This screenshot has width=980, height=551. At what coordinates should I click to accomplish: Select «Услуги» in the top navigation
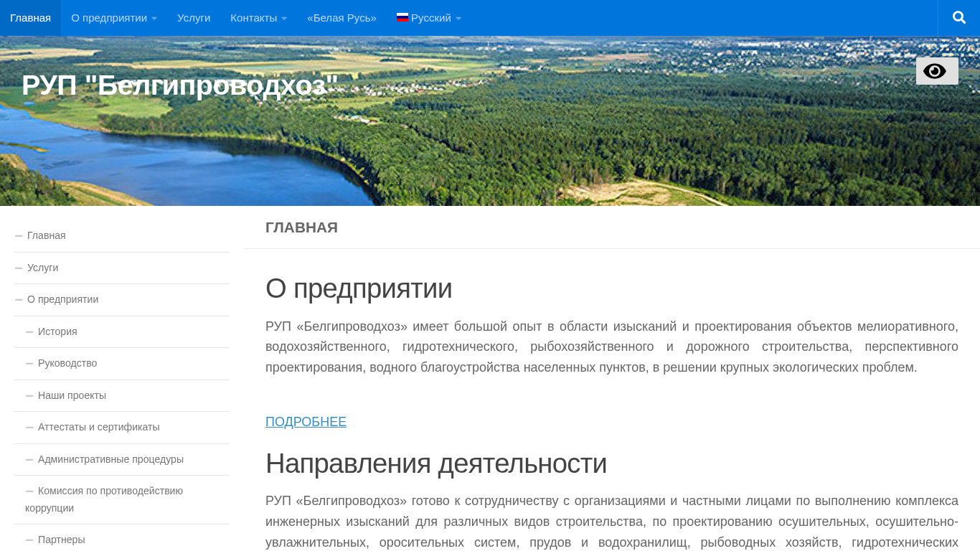[x=194, y=17]
